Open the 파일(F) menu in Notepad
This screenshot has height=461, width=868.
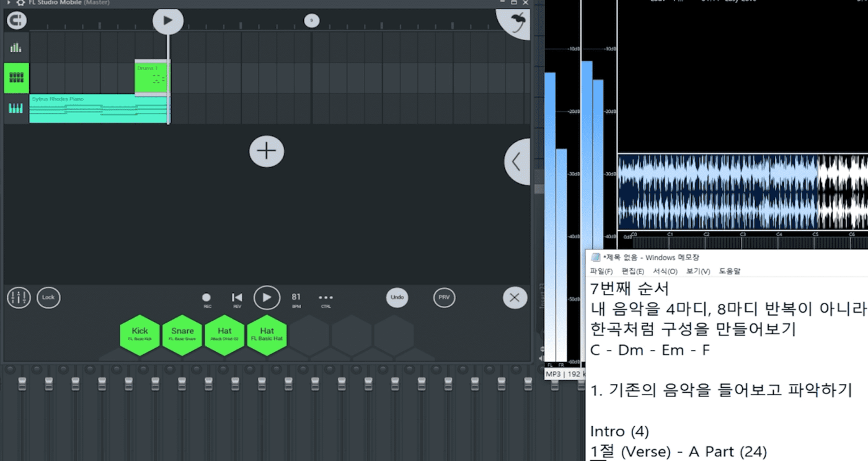(x=601, y=271)
